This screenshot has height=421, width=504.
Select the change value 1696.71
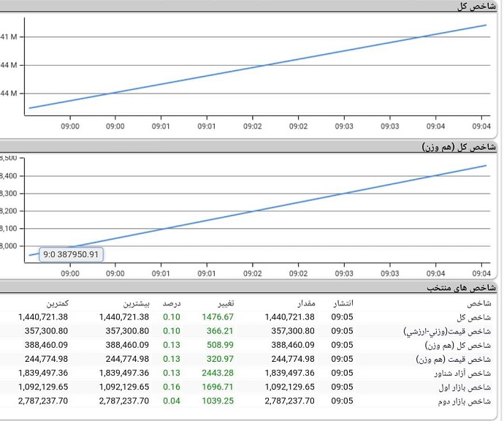click(x=218, y=387)
